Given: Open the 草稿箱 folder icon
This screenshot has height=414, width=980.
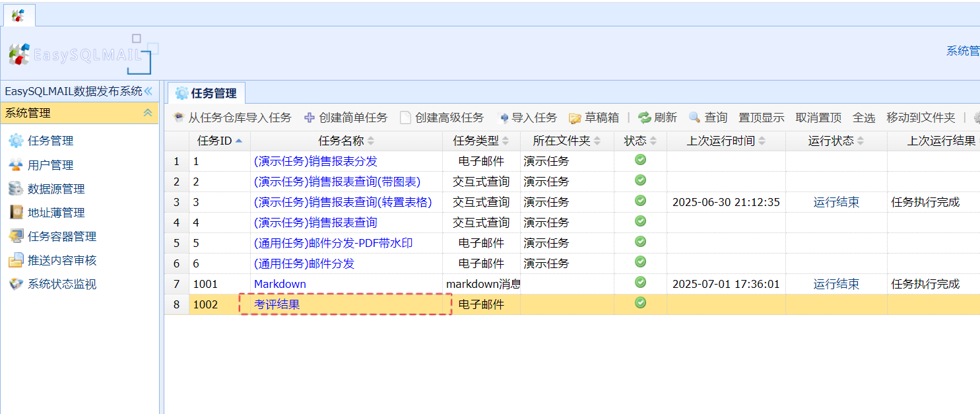Looking at the screenshot, I should (575, 118).
